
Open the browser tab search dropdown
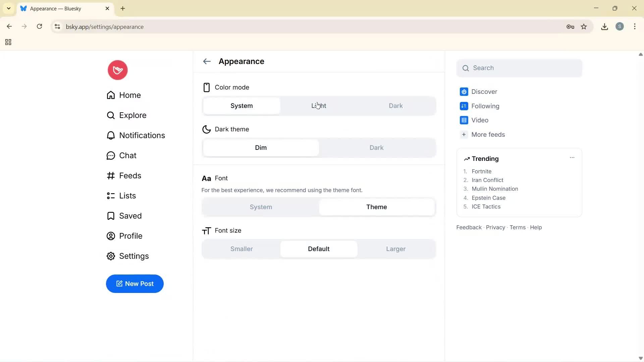tap(8, 8)
